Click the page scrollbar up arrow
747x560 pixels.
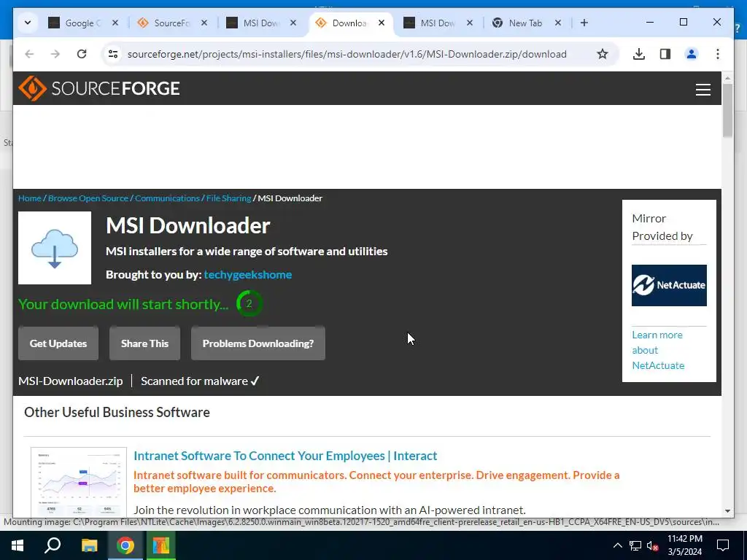point(727,77)
